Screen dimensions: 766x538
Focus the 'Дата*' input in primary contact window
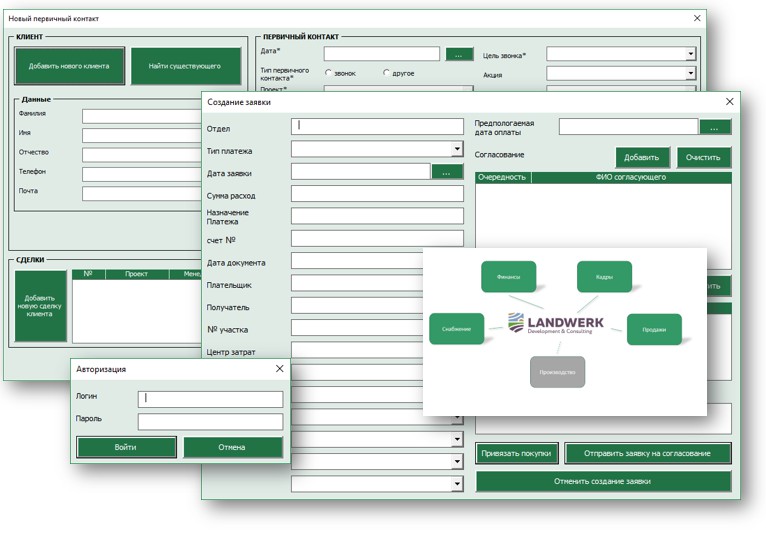(382, 54)
